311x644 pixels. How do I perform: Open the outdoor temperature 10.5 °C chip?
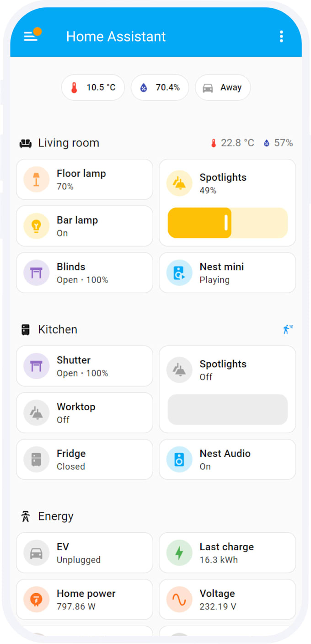(93, 87)
